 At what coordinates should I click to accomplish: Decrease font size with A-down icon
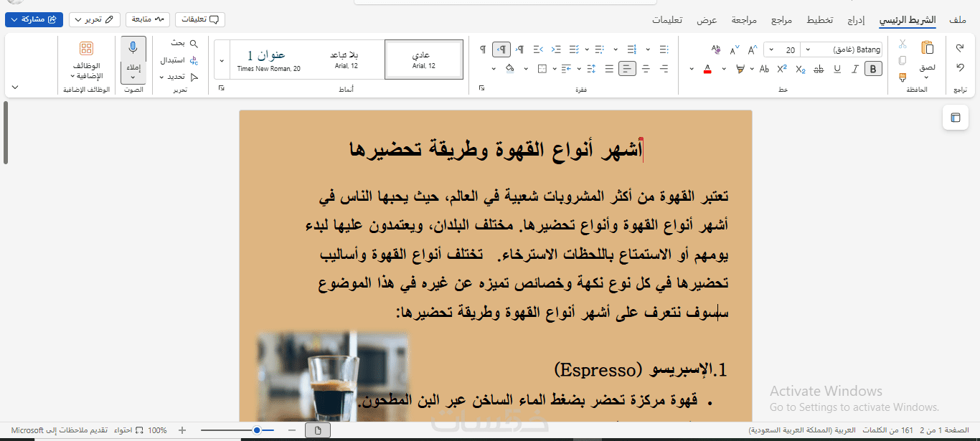point(734,49)
